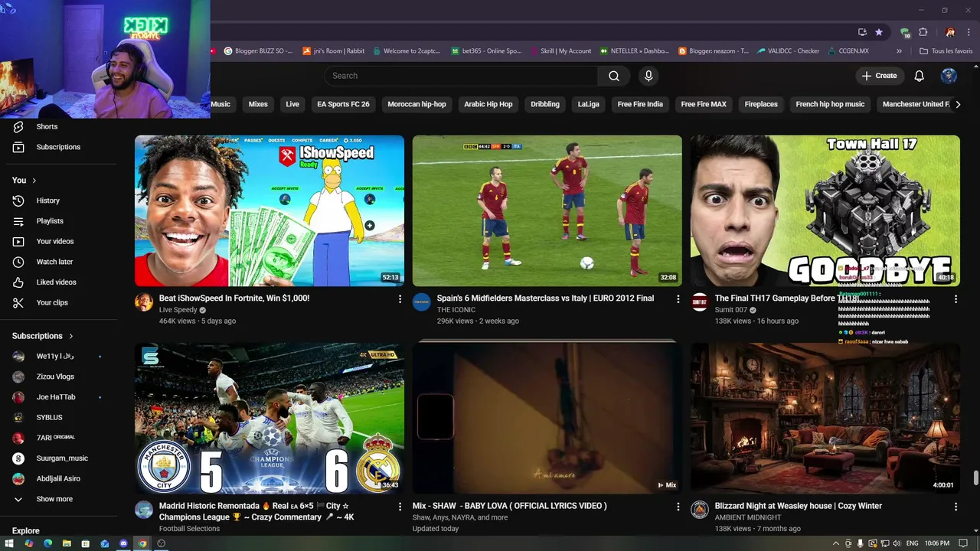Image resolution: width=980 pixels, height=551 pixels.
Task: Open THE ICONIC channel avatar
Action: pyautogui.click(x=422, y=302)
